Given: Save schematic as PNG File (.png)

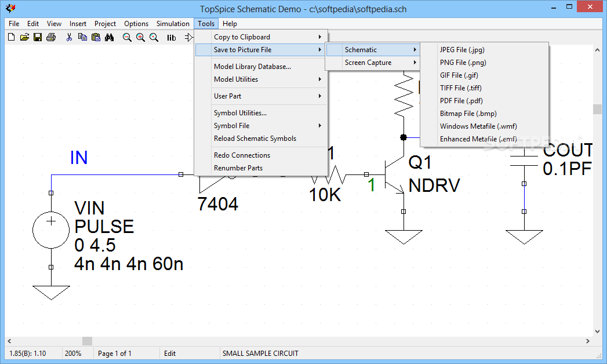Looking at the screenshot, I should click(x=485, y=62).
